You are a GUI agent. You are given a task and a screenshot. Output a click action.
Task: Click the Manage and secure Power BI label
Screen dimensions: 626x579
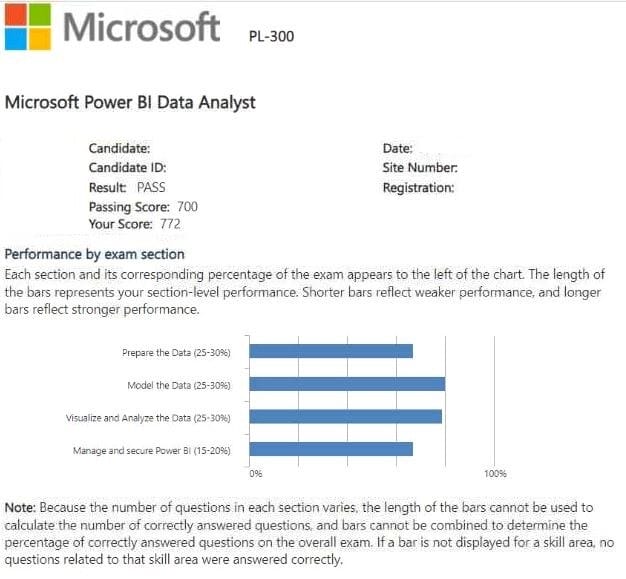tap(152, 451)
